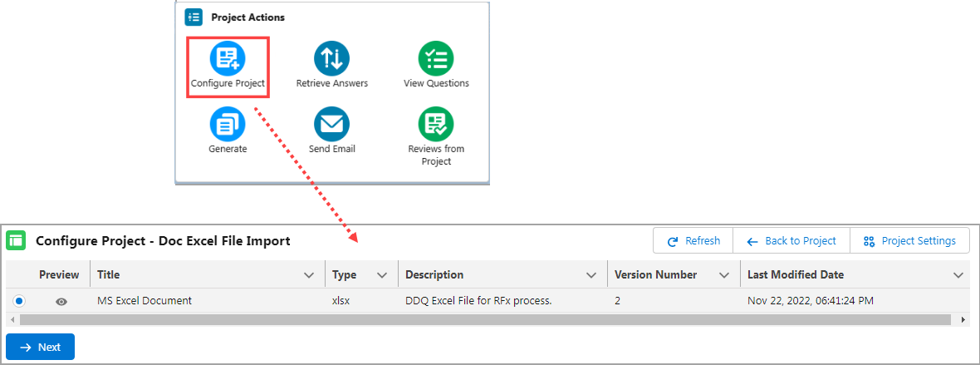Click the Preview column header
The image size is (980, 365).
coord(59,275)
